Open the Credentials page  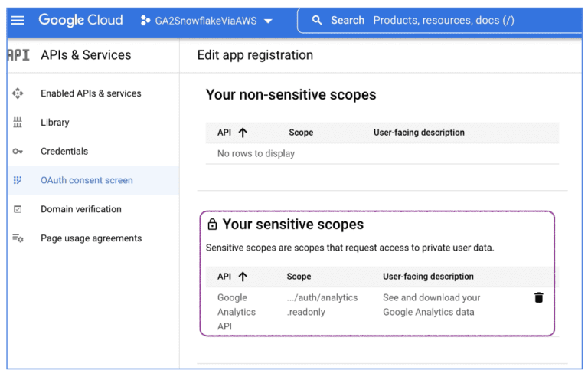tap(64, 151)
